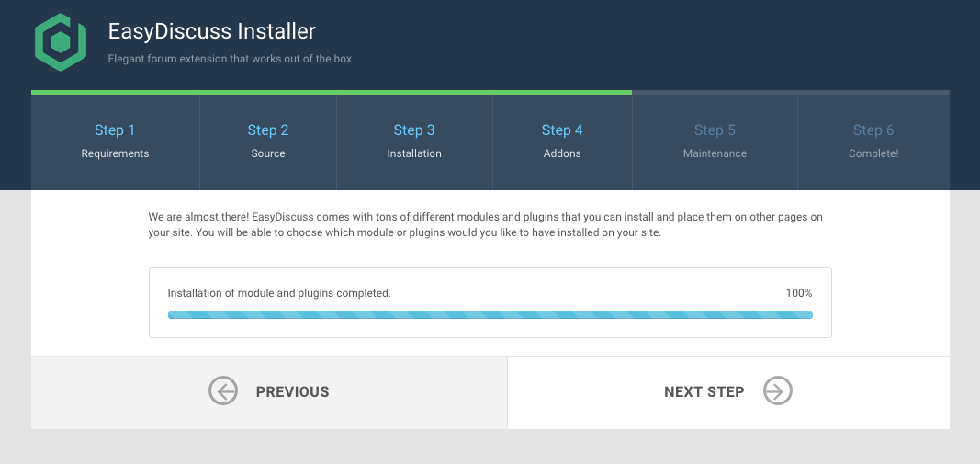This screenshot has width=980, height=464.
Task: Select Step 4 Addons tab
Action: tap(562, 141)
